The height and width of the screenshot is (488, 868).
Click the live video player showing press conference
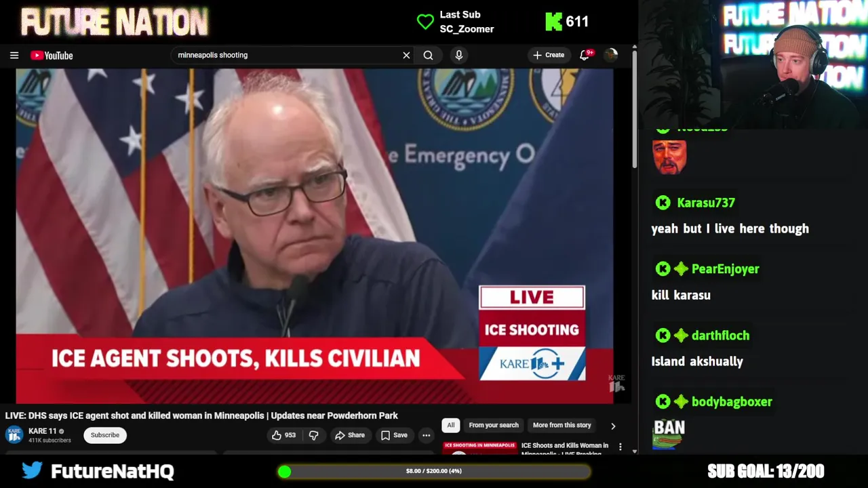click(315, 236)
